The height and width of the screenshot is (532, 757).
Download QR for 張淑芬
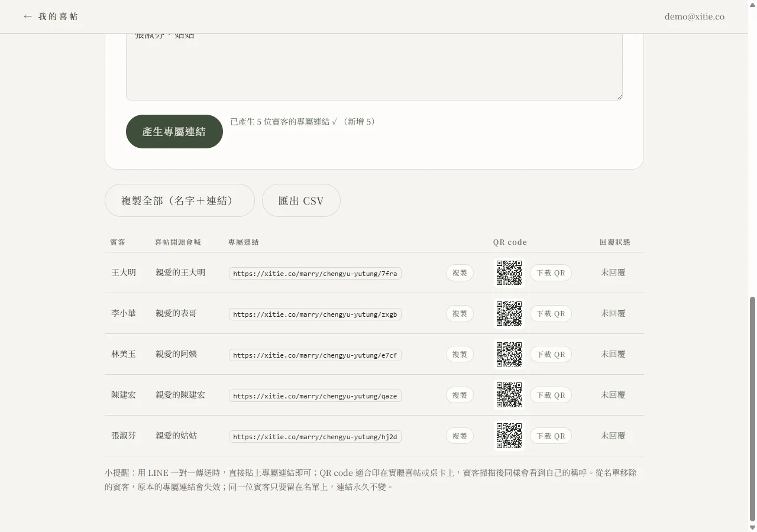tap(551, 436)
